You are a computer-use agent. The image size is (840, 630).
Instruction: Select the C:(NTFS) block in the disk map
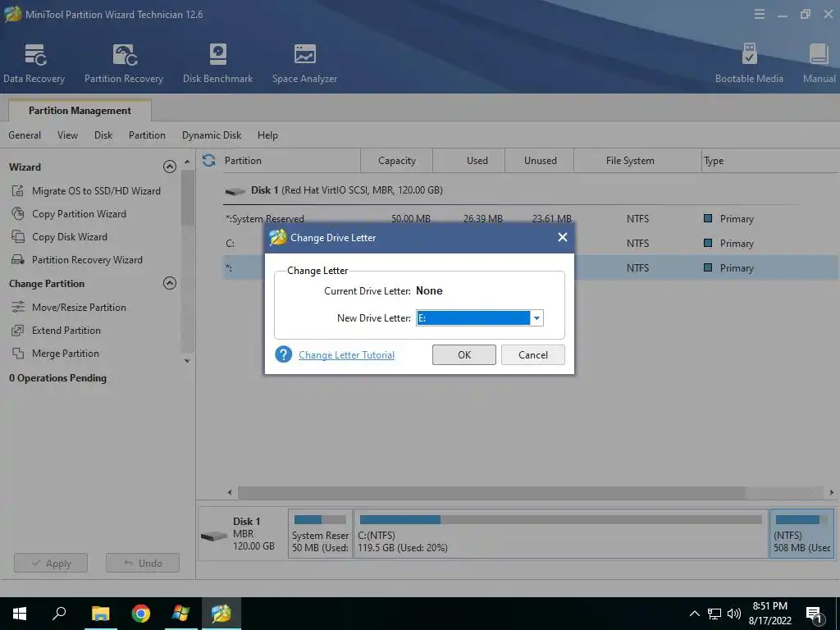561,533
